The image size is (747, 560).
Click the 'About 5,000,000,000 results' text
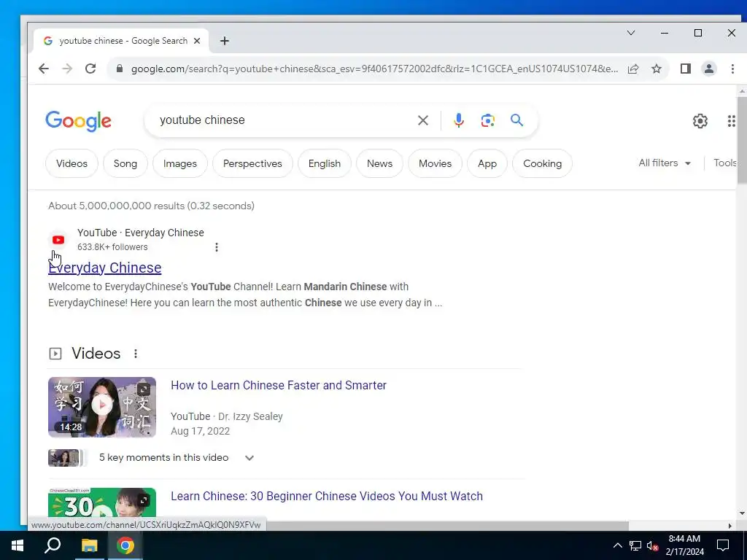coord(152,206)
